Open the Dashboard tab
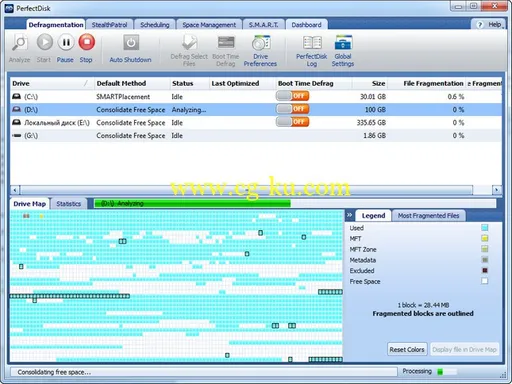512x384 pixels. point(306,25)
